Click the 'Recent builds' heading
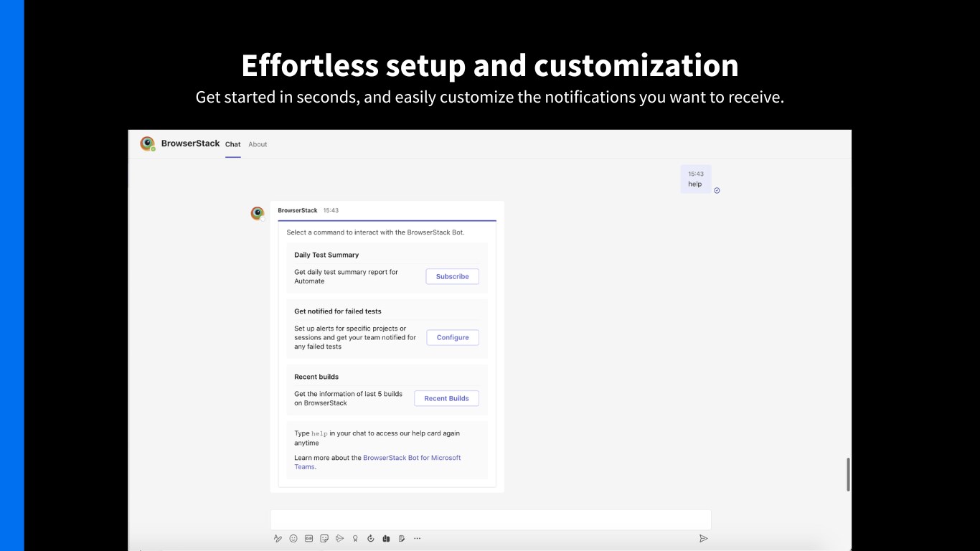The image size is (980, 551). (316, 377)
